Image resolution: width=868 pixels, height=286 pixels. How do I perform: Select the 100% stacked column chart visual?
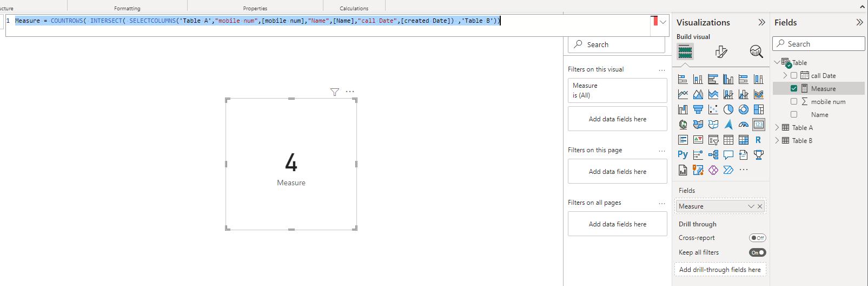[759, 79]
